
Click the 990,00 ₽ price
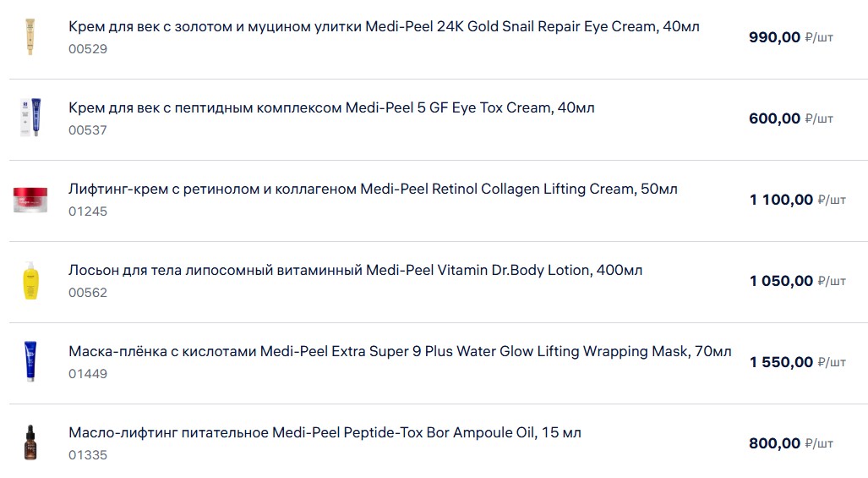(790, 37)
